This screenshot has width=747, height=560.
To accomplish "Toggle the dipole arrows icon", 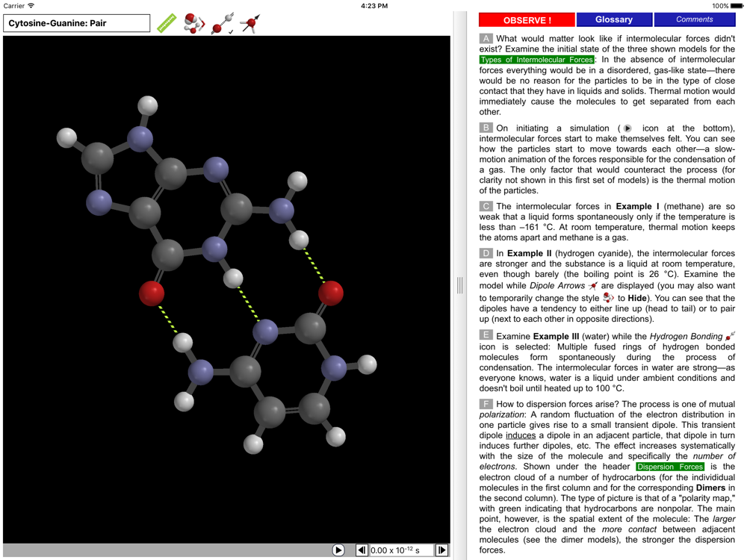I will click(252, 22).
